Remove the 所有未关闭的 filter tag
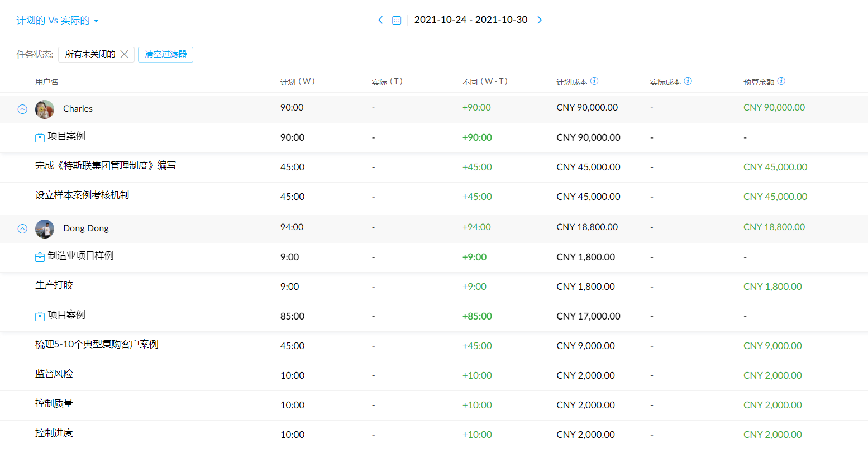Viewport: 868px width, 453px height. [125, 54]
